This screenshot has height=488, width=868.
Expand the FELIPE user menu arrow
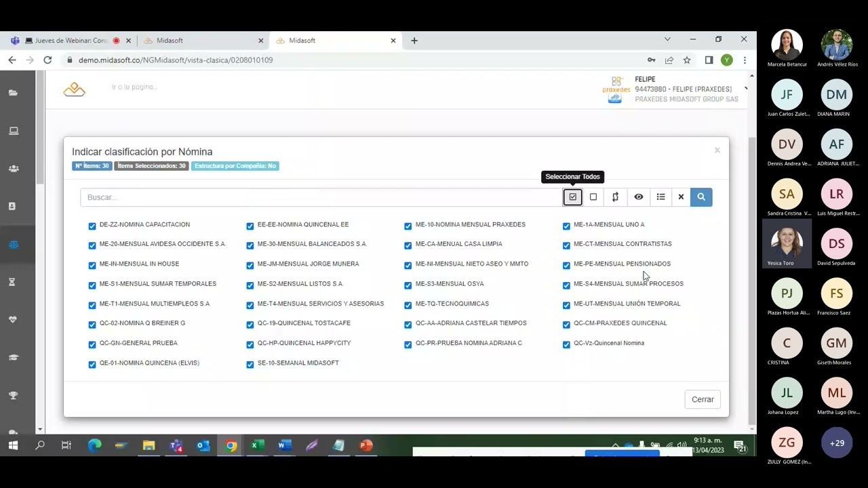(745, 89)
